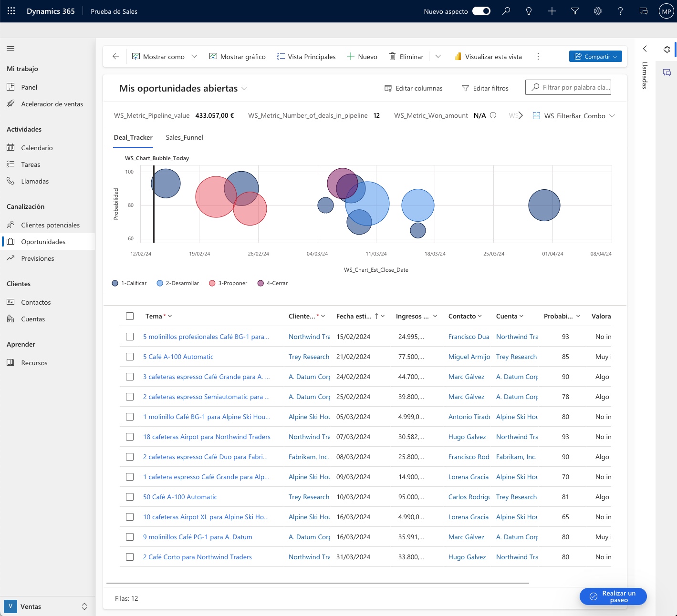
Task: Expand the Mostrar como dropdown arrow
Action: tap(194, 56)
